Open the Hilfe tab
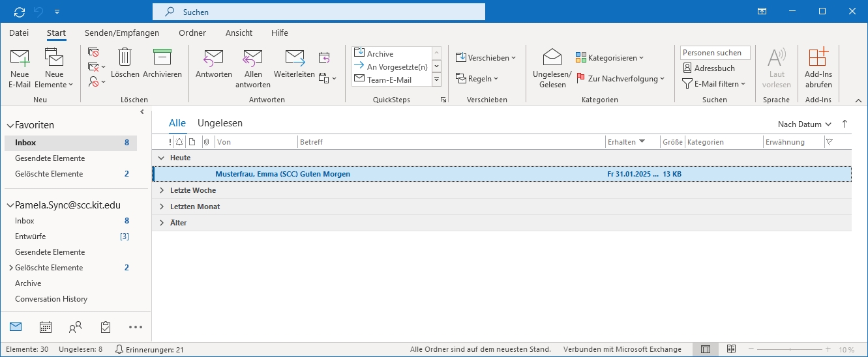Viewport: 868px width, 357px height. pyautogui.click(x=279, y=33)
